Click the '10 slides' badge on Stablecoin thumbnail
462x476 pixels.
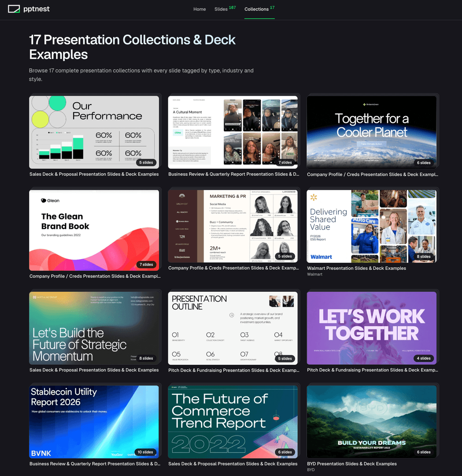pyautogui.click(x=145, y=452)
